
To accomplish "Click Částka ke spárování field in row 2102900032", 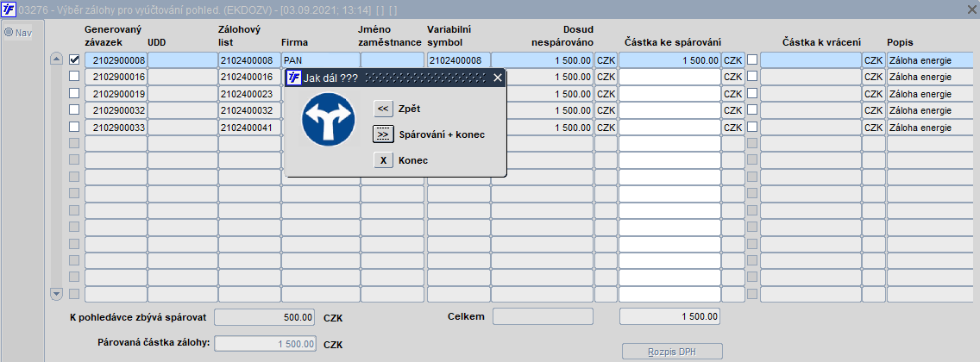I will [670, 110].
